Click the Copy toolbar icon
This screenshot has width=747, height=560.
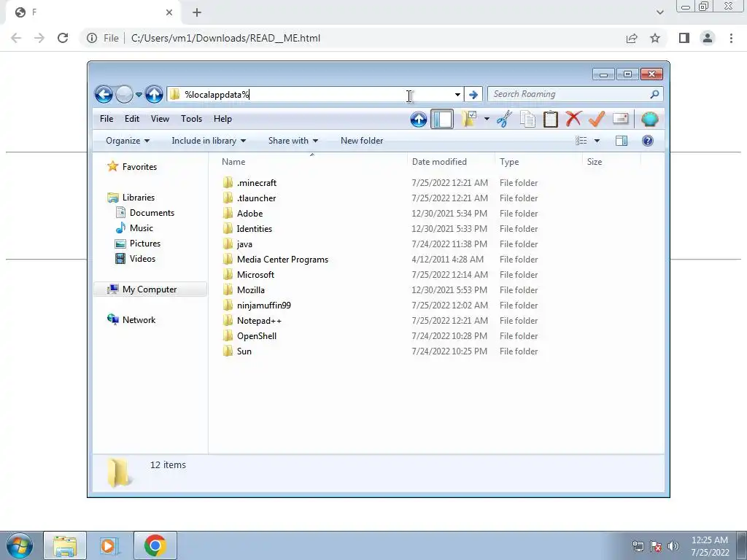[527, 119]
